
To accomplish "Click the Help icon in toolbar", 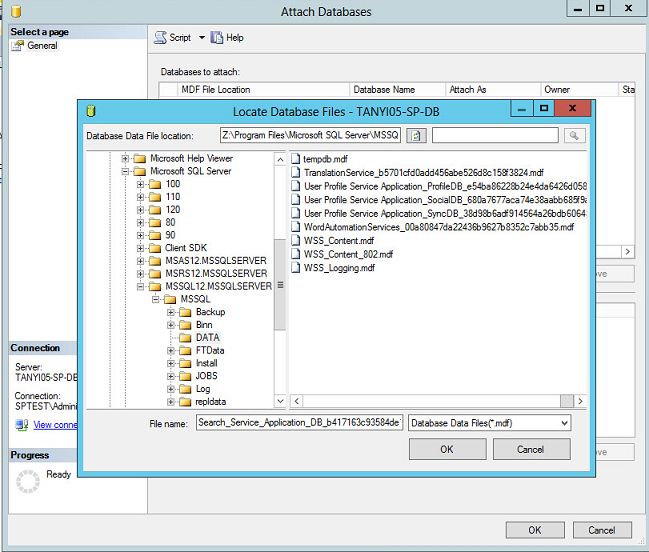I will click(x=217, y=38).
